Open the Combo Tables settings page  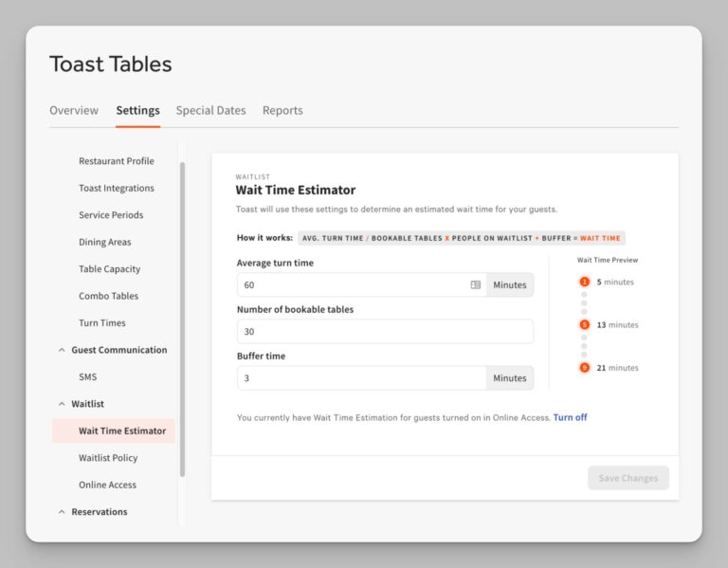(x=108, y=296)
